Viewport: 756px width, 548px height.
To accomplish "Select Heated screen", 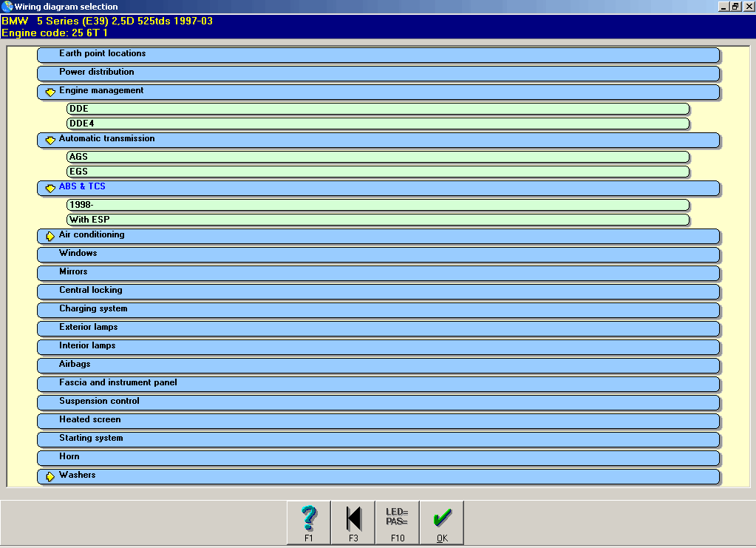I will [x=378, y=421].
